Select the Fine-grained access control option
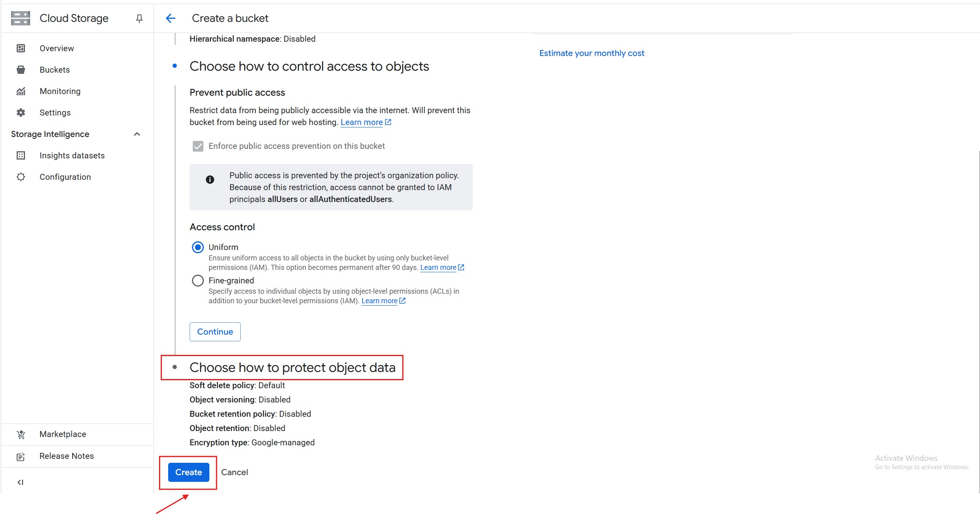The width and height of the screenshot is (980, 514). 198,281
